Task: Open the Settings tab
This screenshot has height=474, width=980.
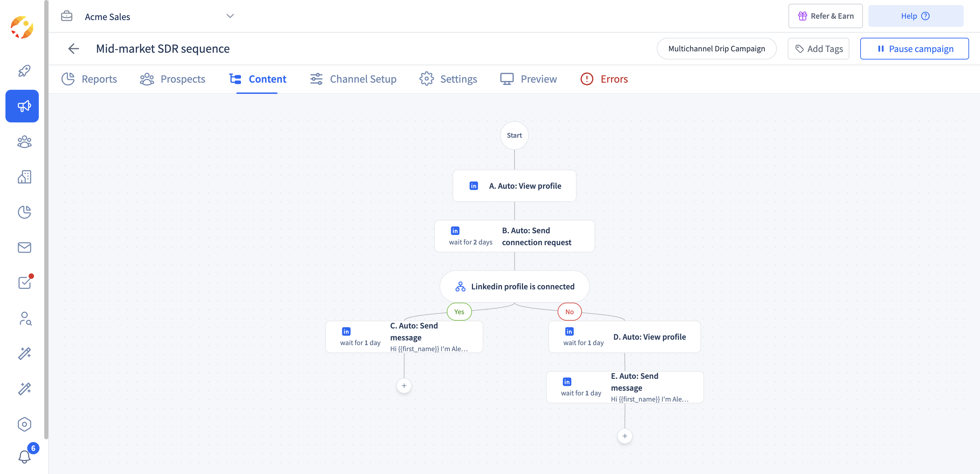Action: point(448,79)
